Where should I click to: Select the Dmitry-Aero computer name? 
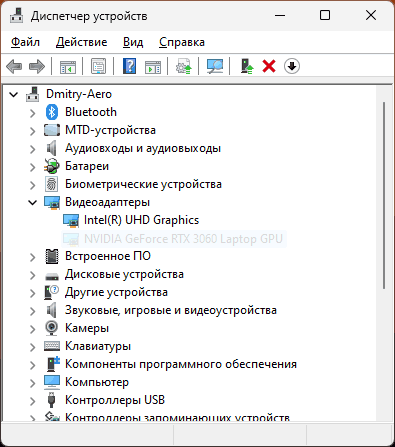[79, 94]
